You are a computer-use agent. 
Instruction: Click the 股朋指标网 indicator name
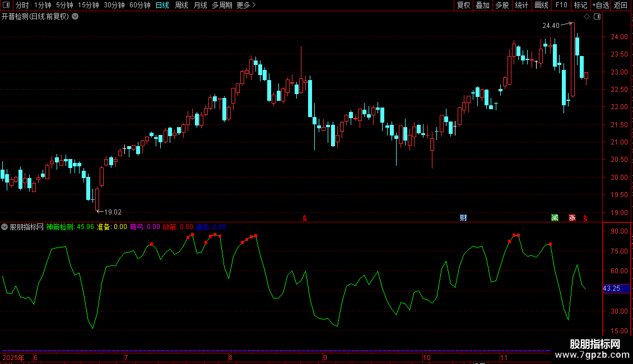tap(27, 227)
